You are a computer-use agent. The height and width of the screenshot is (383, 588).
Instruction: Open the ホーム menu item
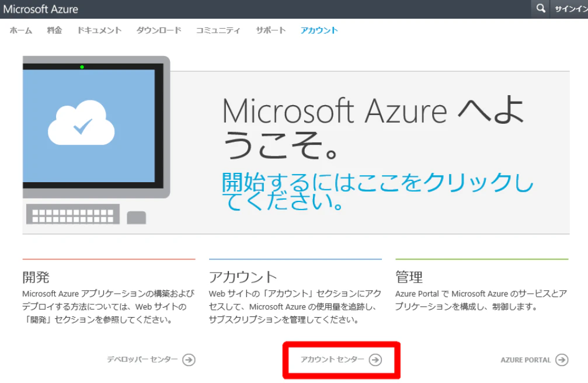click(21, 30)
